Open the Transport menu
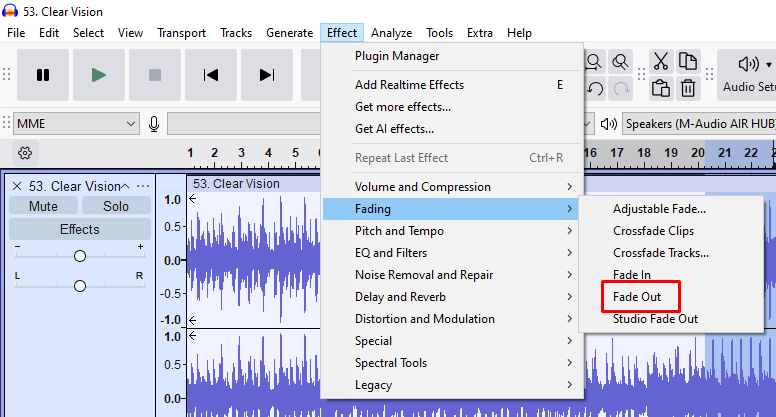This screenshot has width=776, height=417. point(181,33)
